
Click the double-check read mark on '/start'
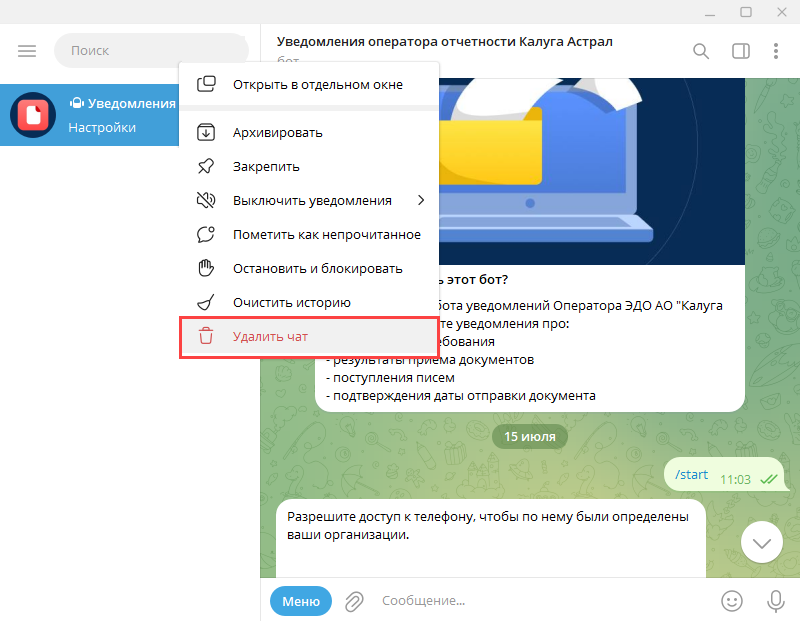coord(768,479)
